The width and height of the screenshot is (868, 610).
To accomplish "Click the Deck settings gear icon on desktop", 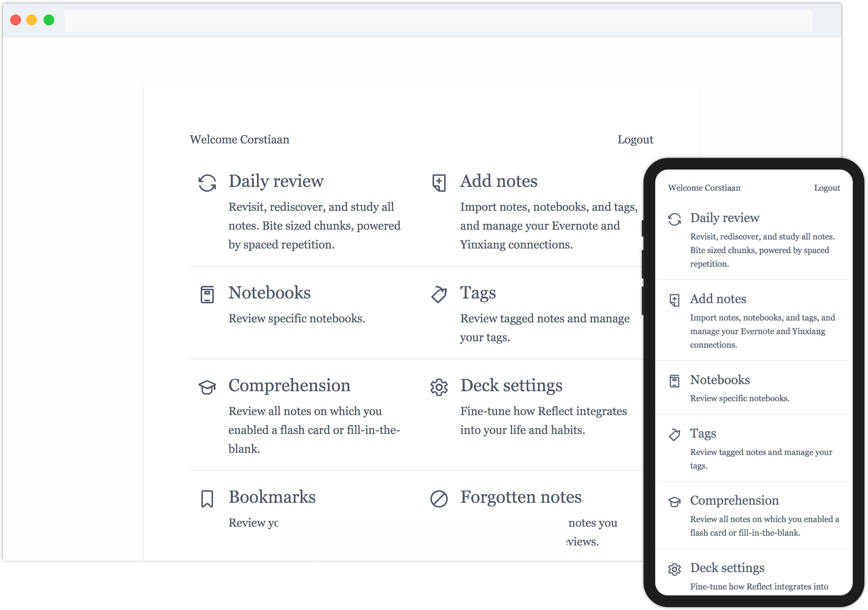I will tap(439, 387).
